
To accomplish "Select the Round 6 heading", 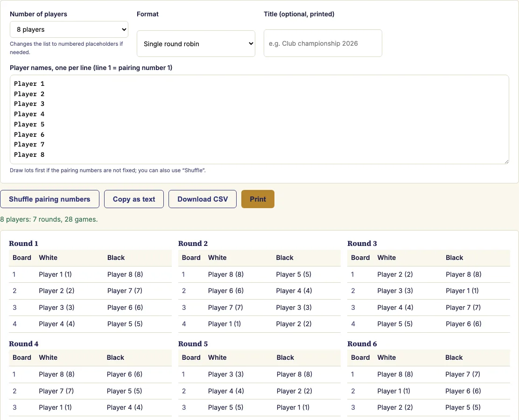I will click(362, 344).
